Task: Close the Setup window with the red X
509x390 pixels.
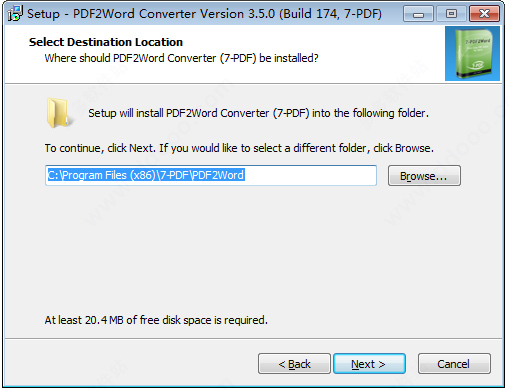Action: click(x=484, y=14)
